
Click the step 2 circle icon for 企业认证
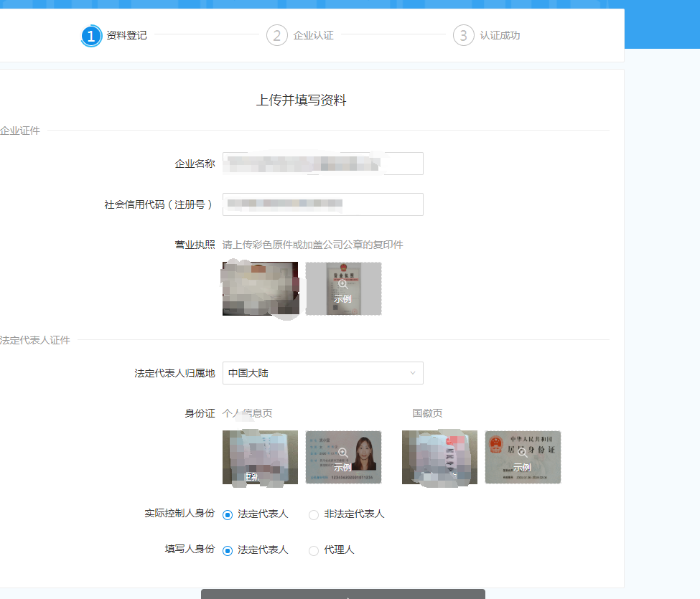tap(276, 35)
